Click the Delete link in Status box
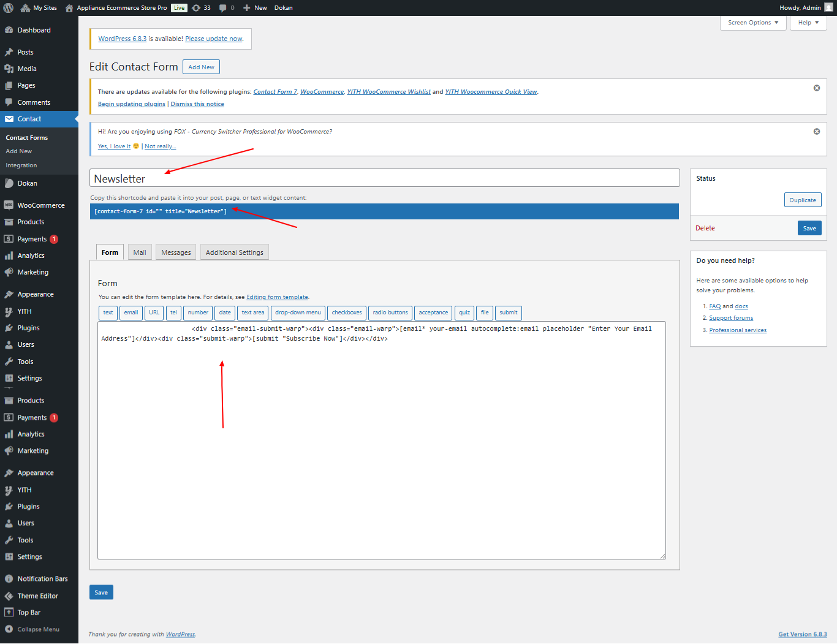 (x=705, y=228)
